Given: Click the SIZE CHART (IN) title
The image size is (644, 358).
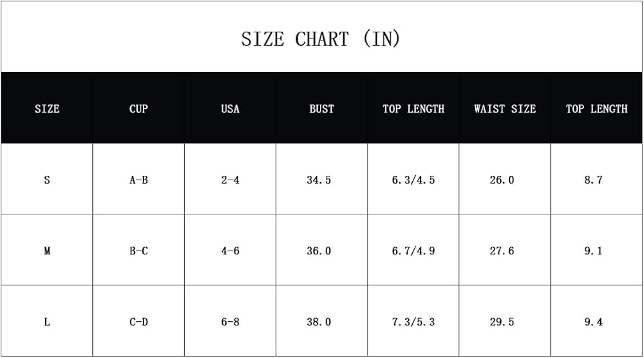Looking at the screenshot, I should (321, 39).
